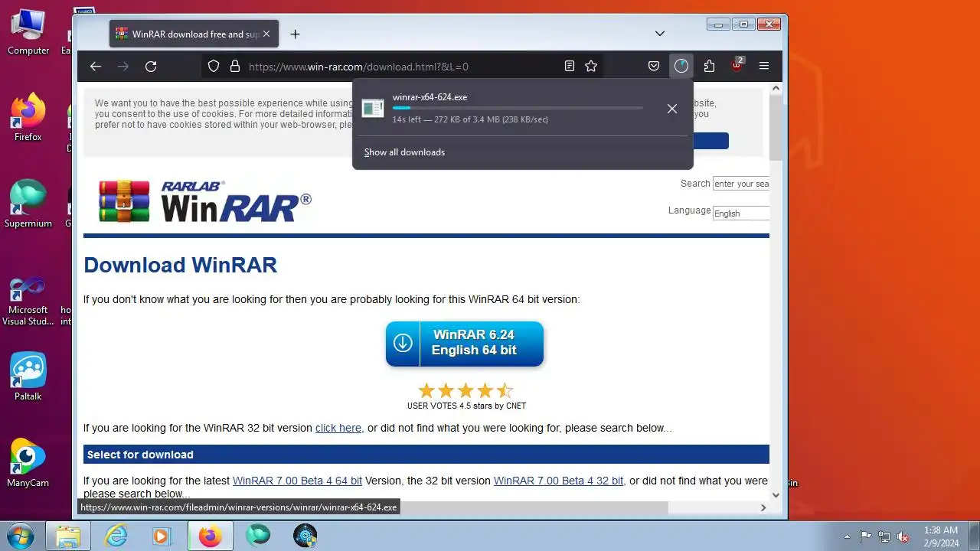Open the Language English dropdown
The image size is (980, 551).
[740, 214]
